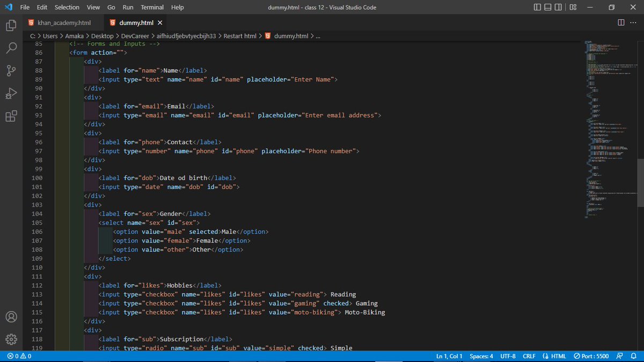Change end of line sequence via CRLF
644x362 pixels.
tap(529, 356)
